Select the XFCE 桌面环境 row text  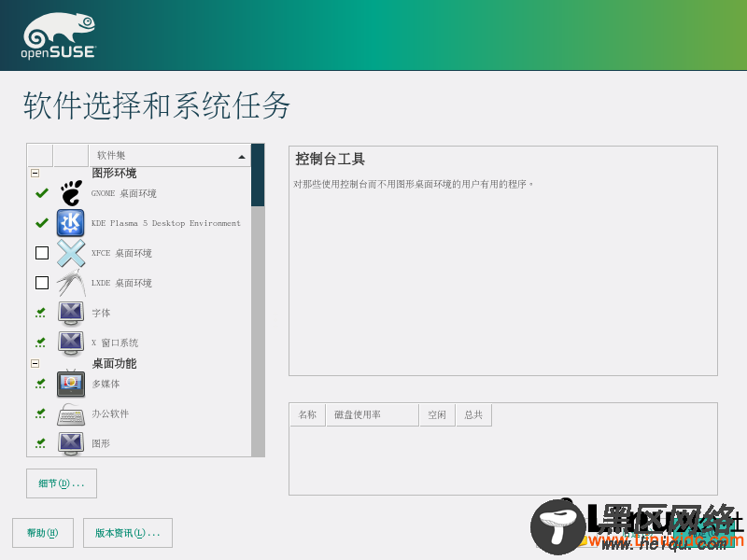coord(121,253)
